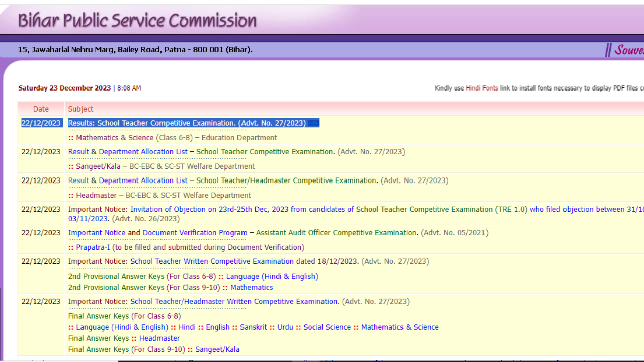The image size is (644, 362).
Task: Click the Saturday 23 December 2023 date text
Action: click(x=64, y=88)
